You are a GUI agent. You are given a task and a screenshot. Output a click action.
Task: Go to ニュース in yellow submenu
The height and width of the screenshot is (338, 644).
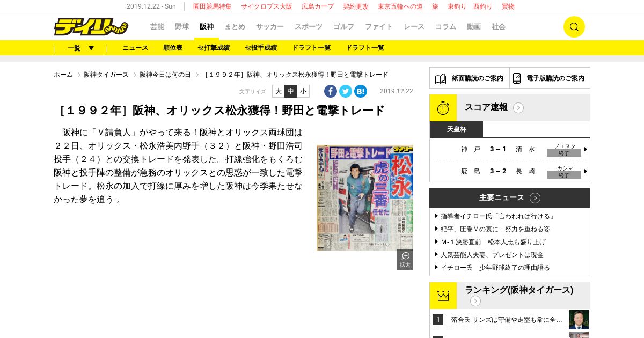tap(135, 48)
